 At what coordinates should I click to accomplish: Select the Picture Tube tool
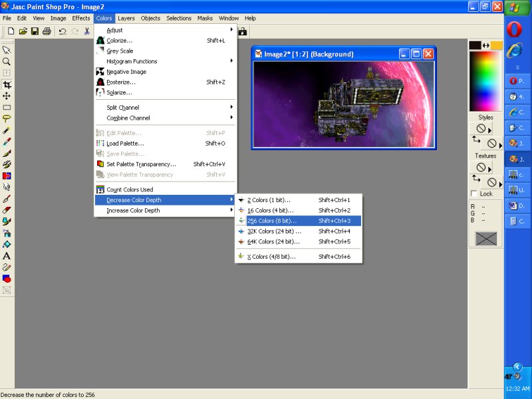tap(7, 221)
